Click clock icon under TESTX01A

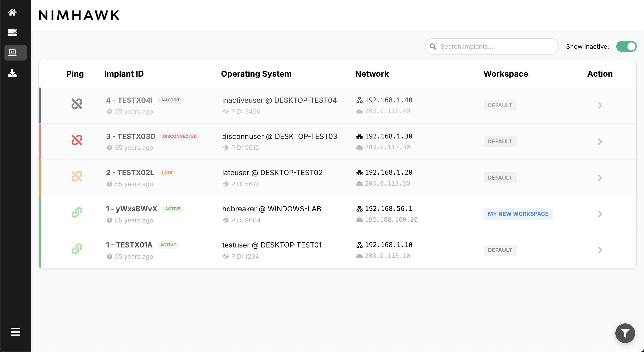click(x=110, y=256)
